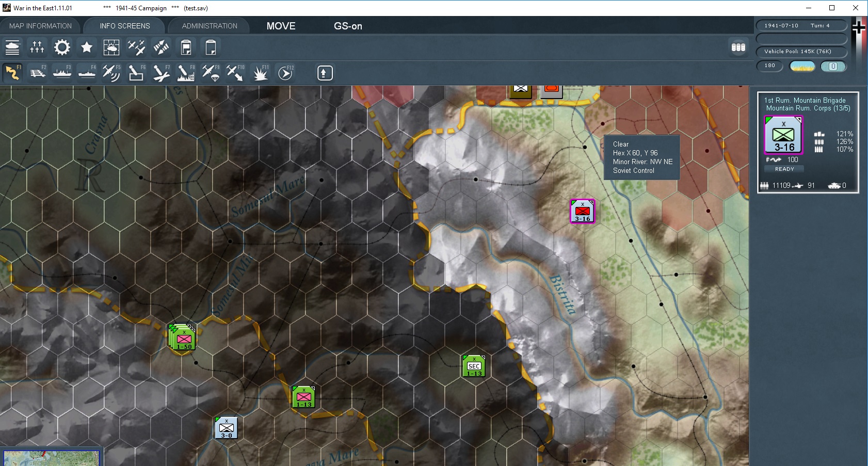Open the air doctrine planes icon
The image size is (868, 466).
(x=136, y=47)
